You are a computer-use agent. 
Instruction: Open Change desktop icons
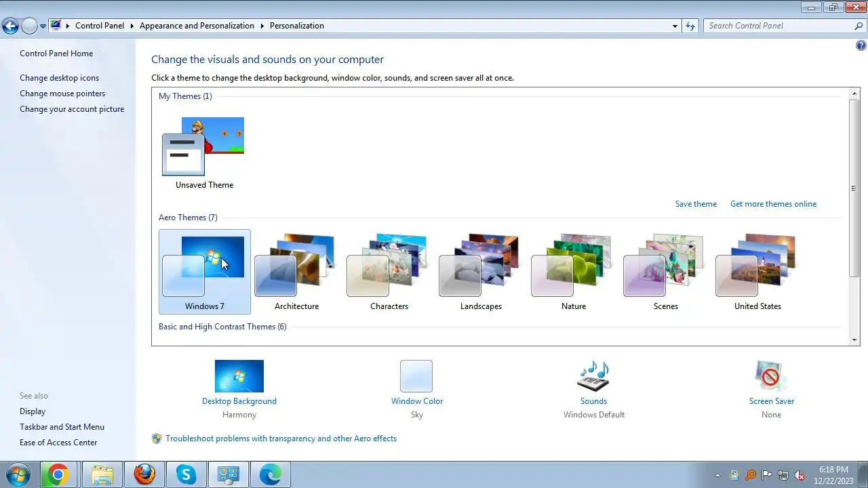59,78
